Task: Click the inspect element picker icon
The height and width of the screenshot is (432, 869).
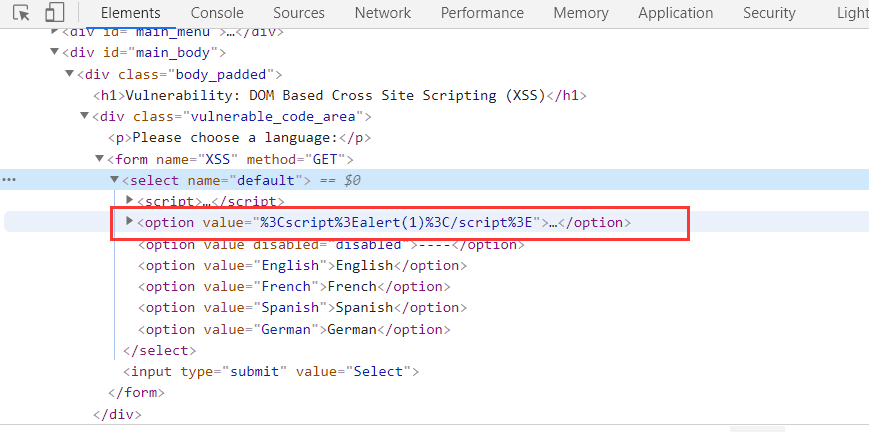Action: coord(22,13)
